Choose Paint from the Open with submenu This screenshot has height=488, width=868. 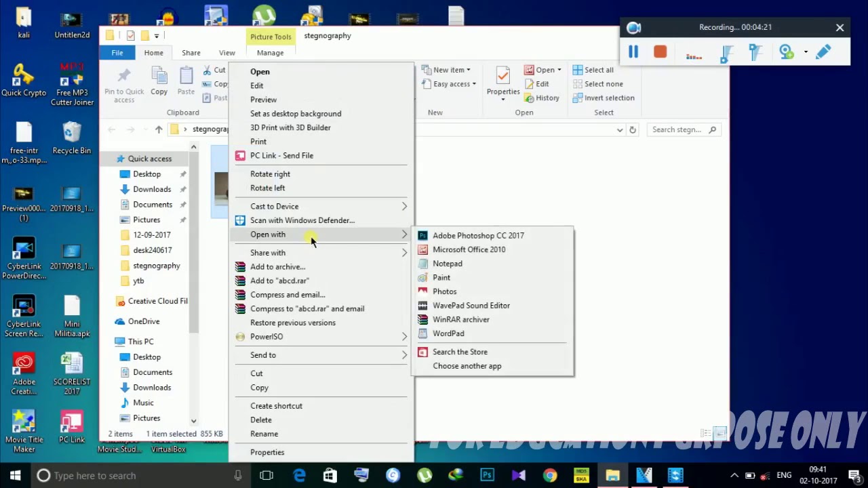pos(441,277)
